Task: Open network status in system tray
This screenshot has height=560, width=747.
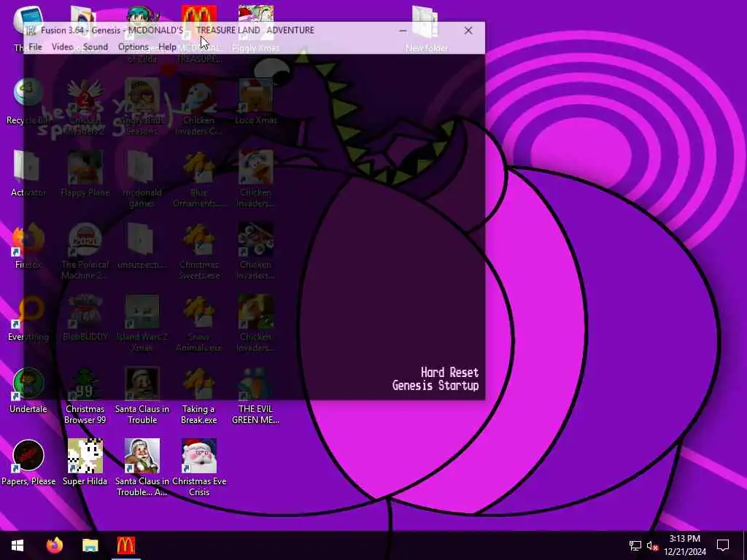Action: click(635, 545)
